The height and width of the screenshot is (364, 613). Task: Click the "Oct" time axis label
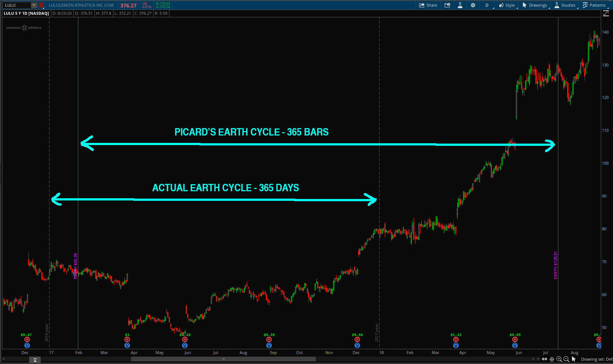[299, 353]
